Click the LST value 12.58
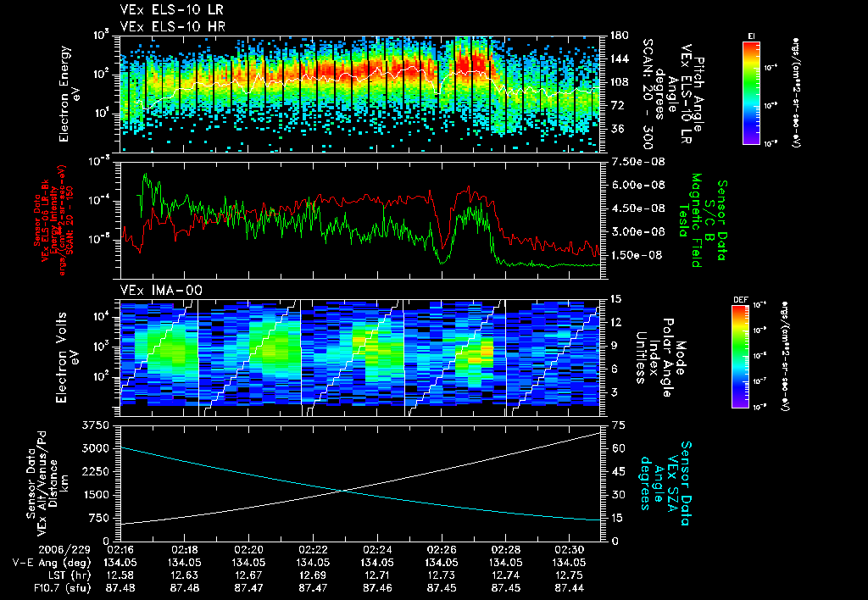Viewport: 868px width, 600px height. (120, 575)
